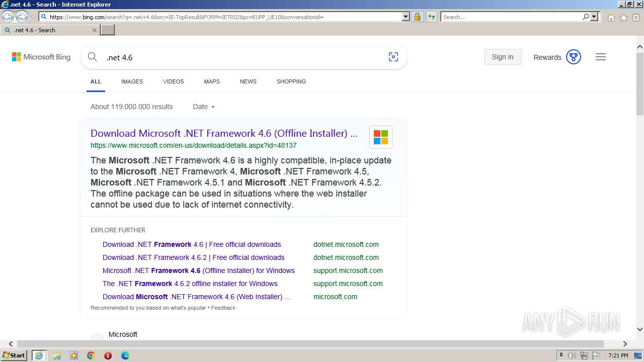644x362 pixels.
Task: Launch Microsoft Edge from the taskbar
Action: point(125,355)
